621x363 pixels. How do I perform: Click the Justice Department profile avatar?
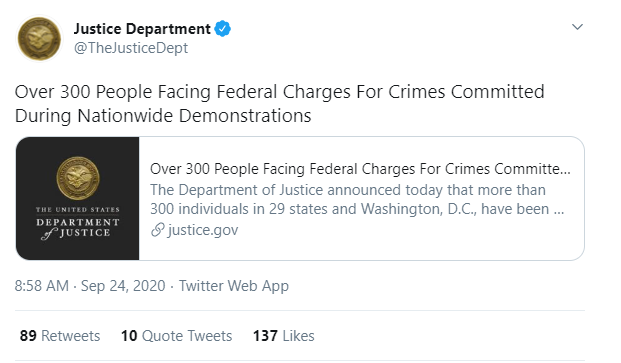point(39,39)
